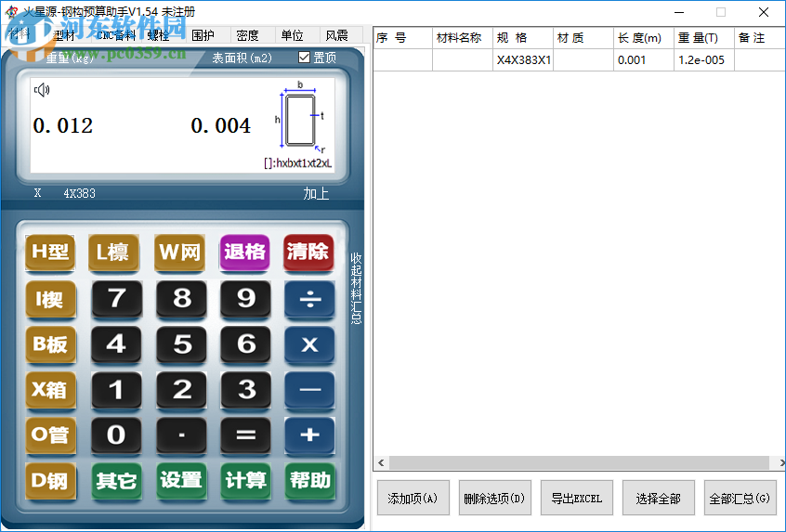Image resolution: width=786 pixels, height=532 pixels.
Task: Select the 1.2e-005 weight cell
Action: point(704,59)
